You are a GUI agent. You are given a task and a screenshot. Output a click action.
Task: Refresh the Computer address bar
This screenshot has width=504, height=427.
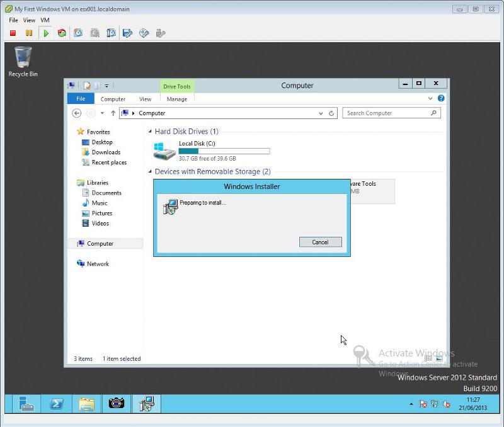click(x=331, y=113)
